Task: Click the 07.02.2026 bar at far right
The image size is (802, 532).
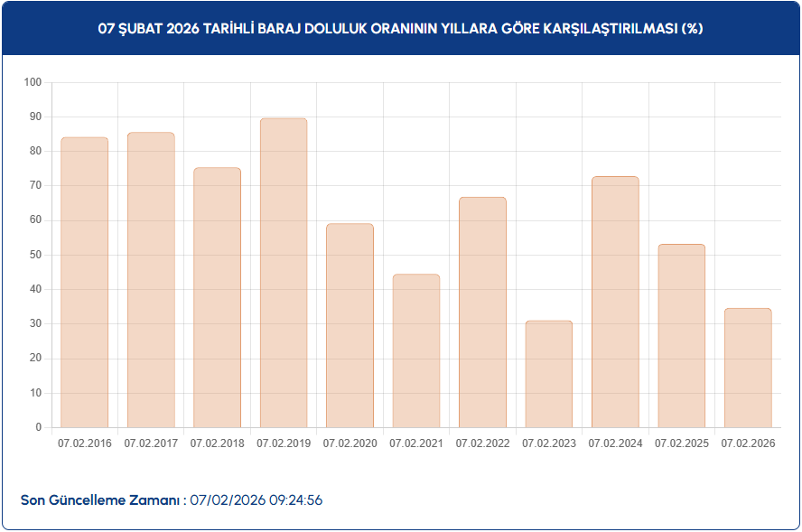Action: pos(748,368)
